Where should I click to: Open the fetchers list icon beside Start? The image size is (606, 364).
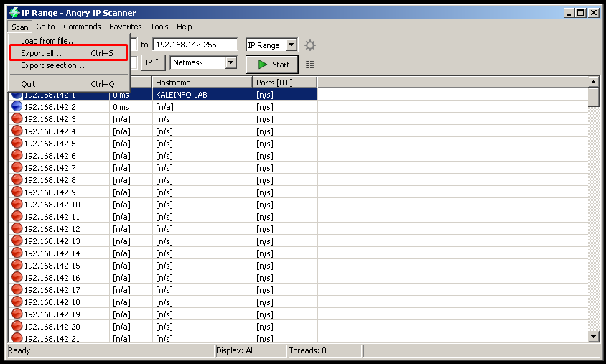(310, 65)
